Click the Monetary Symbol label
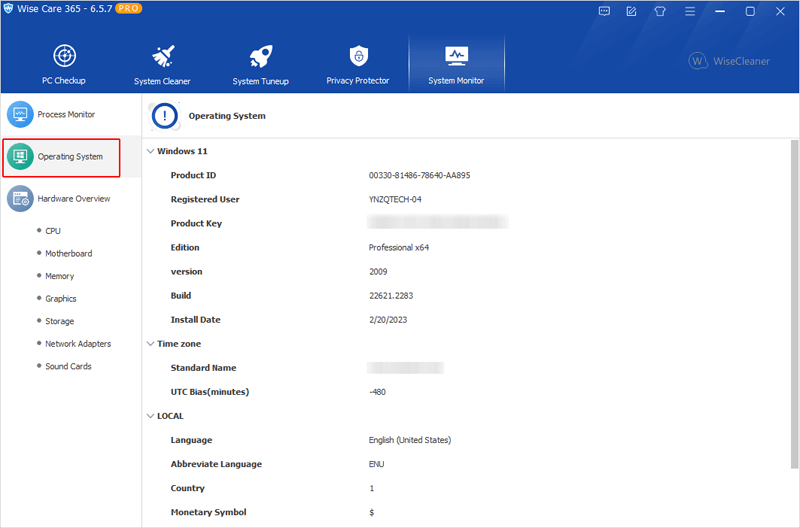The image size is (800, 528). [209, 512]
